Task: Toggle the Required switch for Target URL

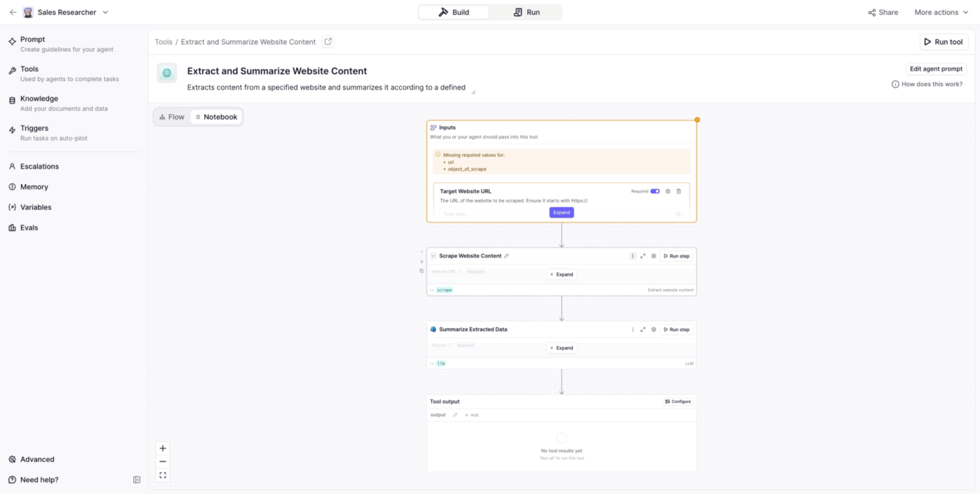Action: click(x=655, y=191)
